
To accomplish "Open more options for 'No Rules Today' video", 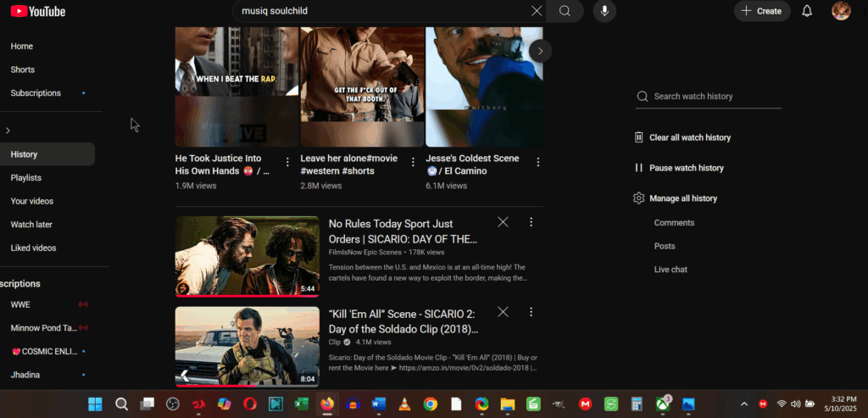I will click(x=531, y=222).
